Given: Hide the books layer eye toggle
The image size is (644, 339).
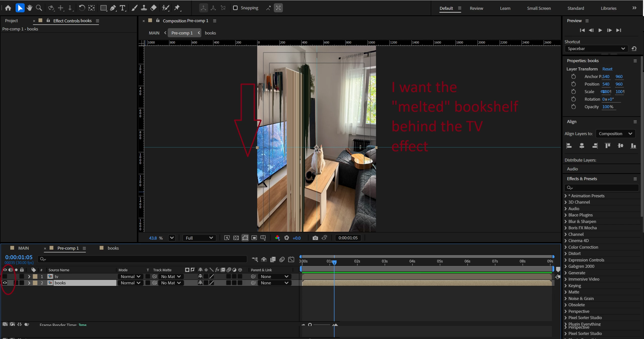Looking at the screenshot, I should 5,283.
